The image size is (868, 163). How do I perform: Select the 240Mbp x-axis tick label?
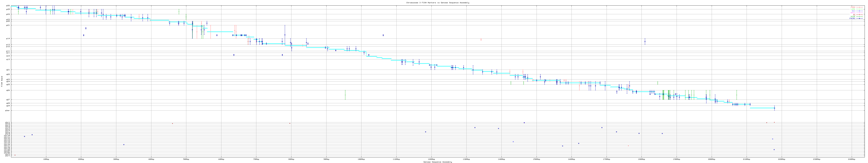pos(852,159)
